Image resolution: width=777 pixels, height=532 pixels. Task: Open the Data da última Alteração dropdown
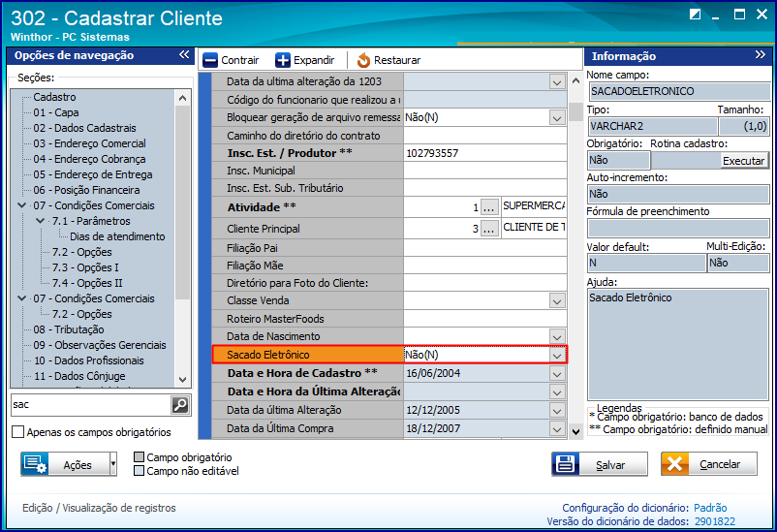pos(557,411)
